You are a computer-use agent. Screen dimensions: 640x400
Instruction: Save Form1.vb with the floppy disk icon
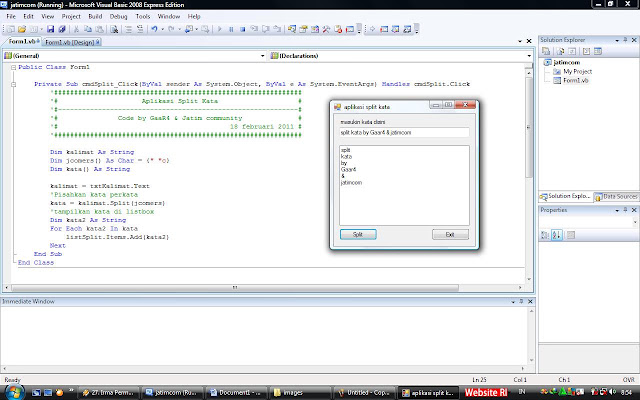pyautogui.click(x=50, y=29)
